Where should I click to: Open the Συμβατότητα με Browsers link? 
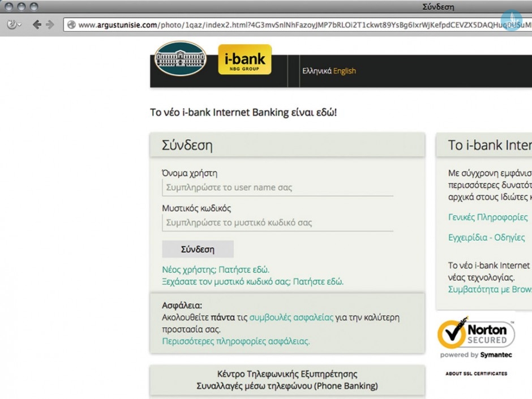tap(490, 289)
